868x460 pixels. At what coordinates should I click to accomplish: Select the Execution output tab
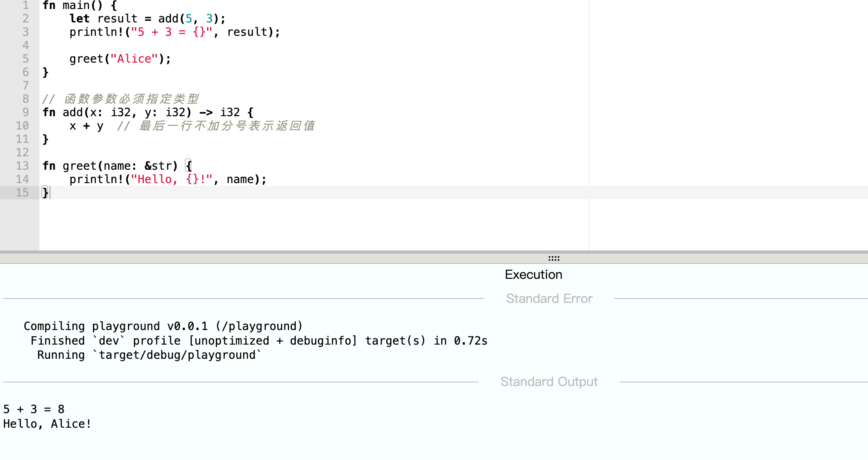tap(533, 275)
